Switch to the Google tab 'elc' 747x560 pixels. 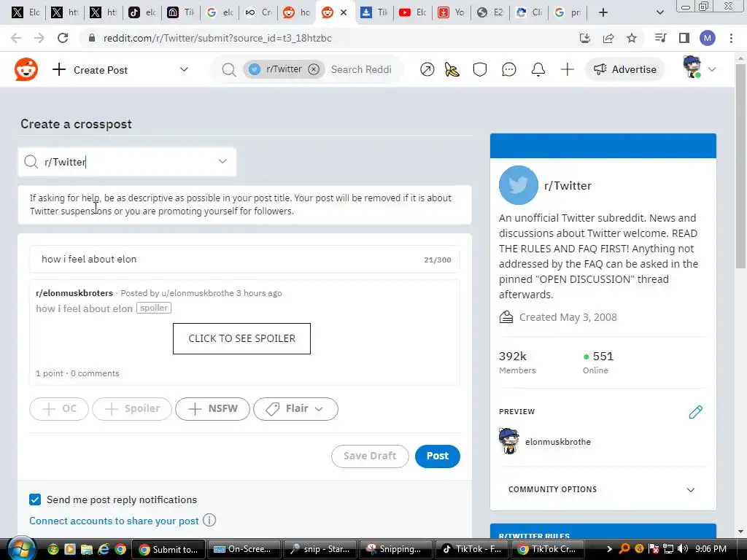coord(220,12)
